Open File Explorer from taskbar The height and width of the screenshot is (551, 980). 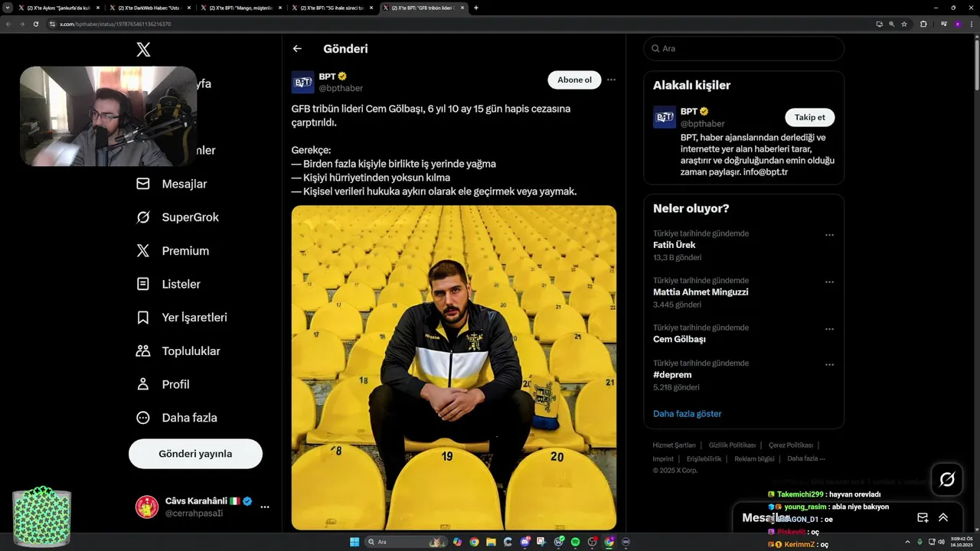tap(491, 542)
